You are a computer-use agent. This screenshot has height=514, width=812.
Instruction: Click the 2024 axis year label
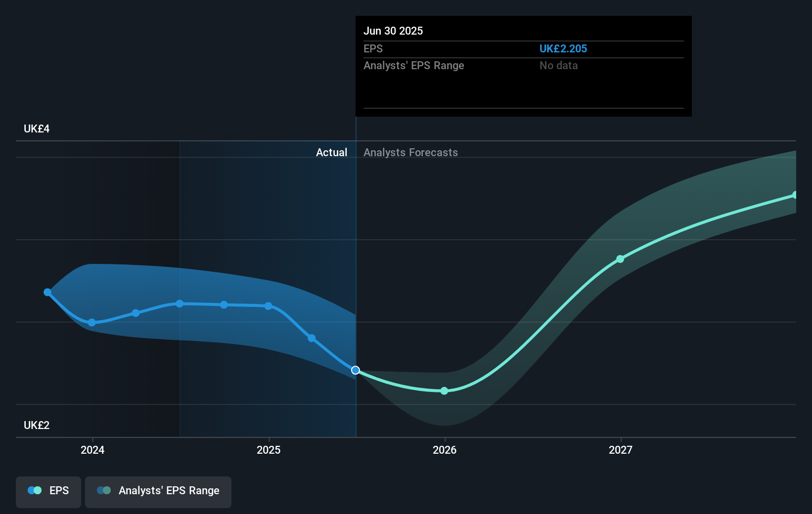(92, 450)
